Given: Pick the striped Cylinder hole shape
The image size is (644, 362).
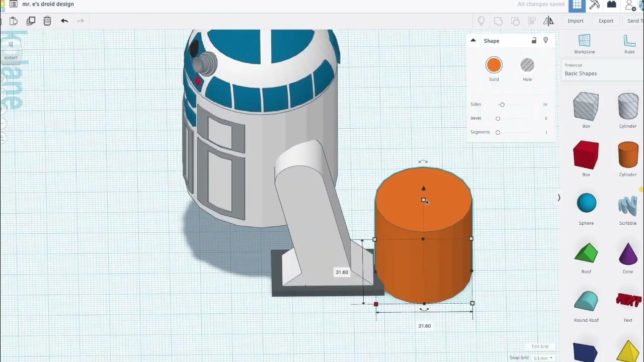Looking at the screenshot, I should (x=628, y=107).
